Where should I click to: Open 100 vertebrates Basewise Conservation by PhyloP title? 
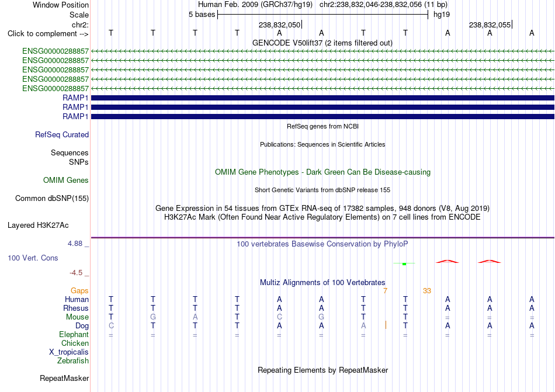(x=322, y=244)
